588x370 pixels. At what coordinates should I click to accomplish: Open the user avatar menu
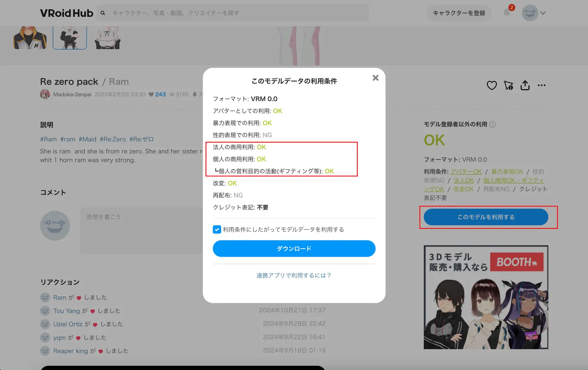tap(530, 13)
